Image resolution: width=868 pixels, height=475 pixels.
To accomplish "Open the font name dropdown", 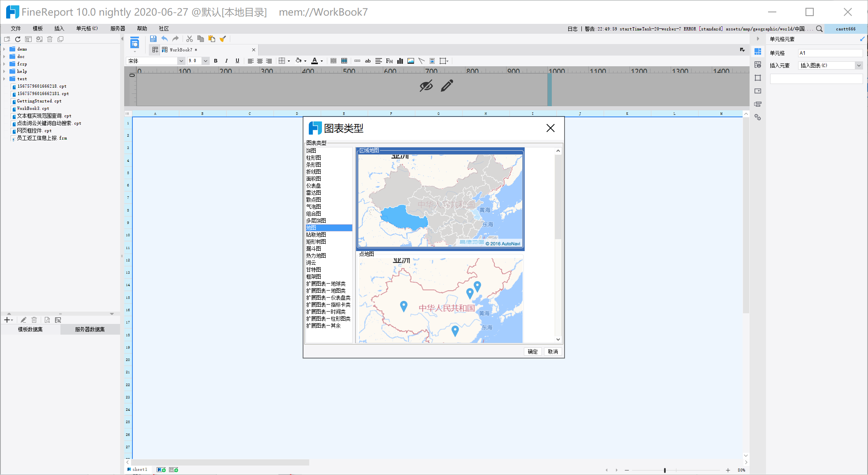I will [181, 61].
